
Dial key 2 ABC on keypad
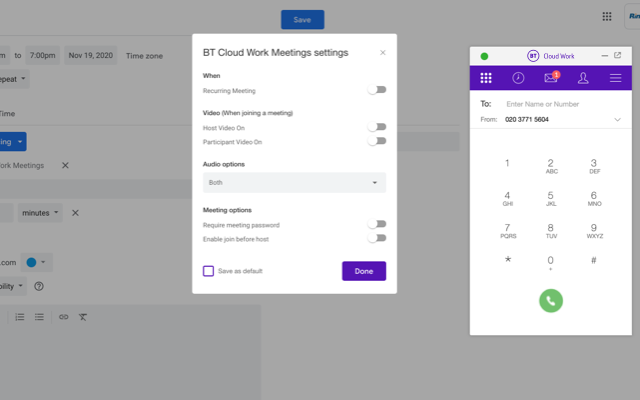click(x=551, y=166)
